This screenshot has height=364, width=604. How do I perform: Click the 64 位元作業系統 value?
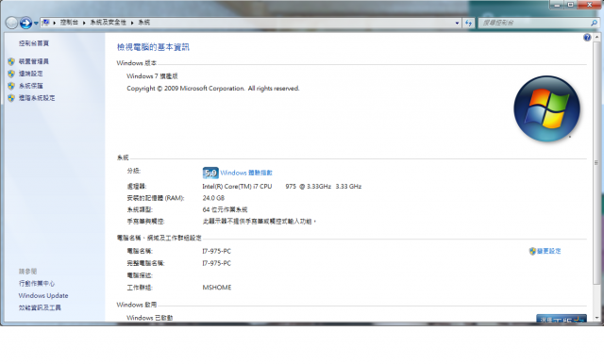pos(225,209)
